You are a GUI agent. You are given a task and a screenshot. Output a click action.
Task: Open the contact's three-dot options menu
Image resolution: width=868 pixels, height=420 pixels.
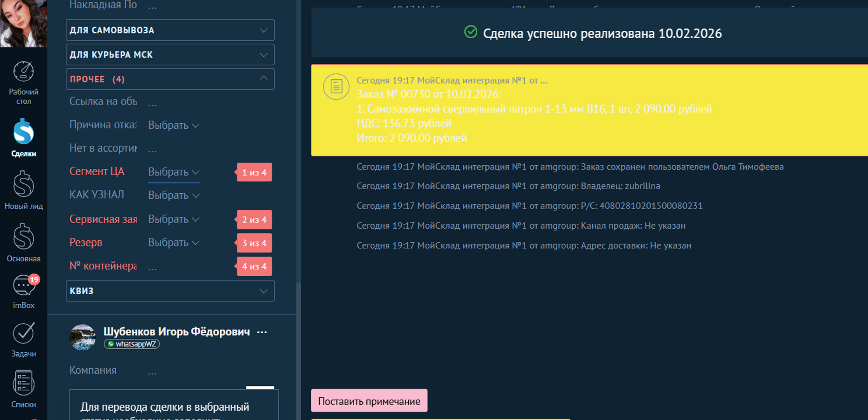[262, 332]
